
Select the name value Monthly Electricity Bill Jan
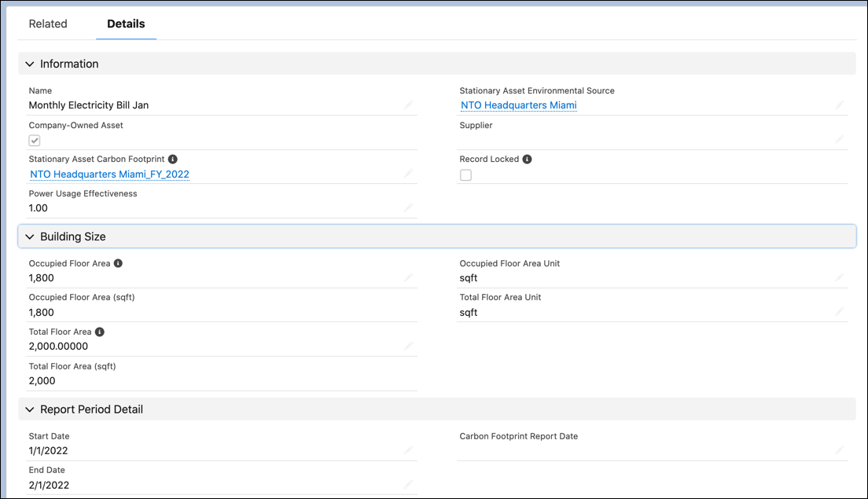(89, 105)
